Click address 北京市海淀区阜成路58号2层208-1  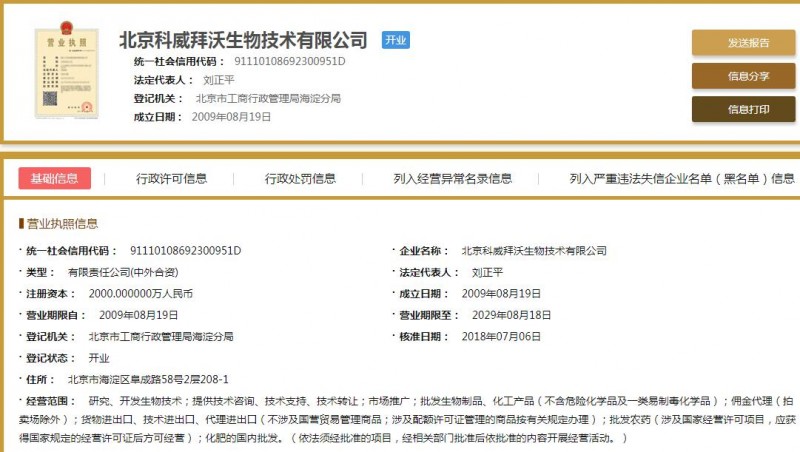pyautogui.click(x=148, y=380)
